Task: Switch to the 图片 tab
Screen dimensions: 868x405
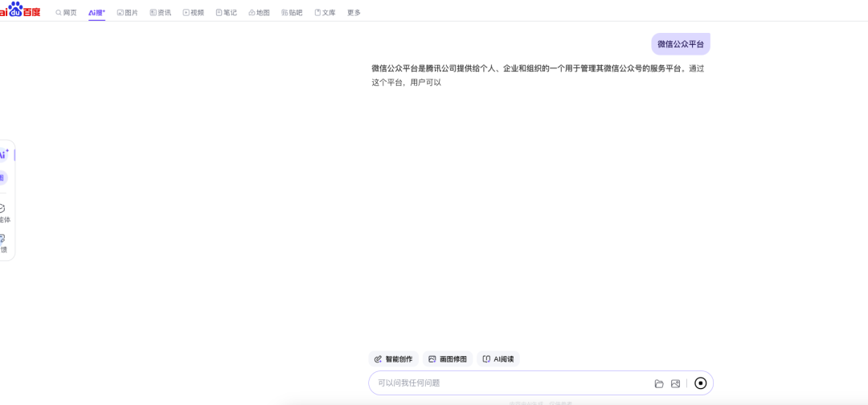Action: (x=128, y=12)
